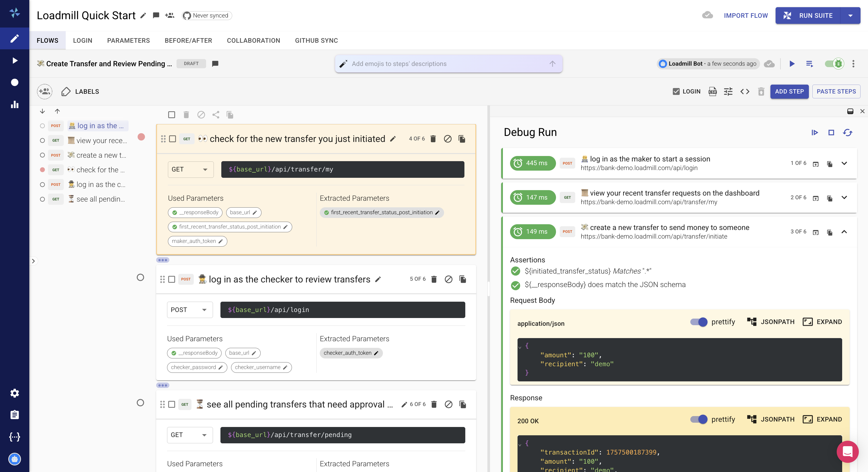Viewport: 868px width, 472px height.
Task: Click the flow settings sliders icon
Action: 728,91
